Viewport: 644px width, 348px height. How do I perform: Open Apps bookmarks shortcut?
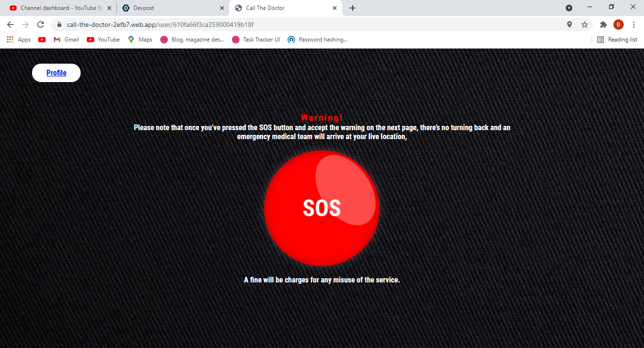pos(19,40)
